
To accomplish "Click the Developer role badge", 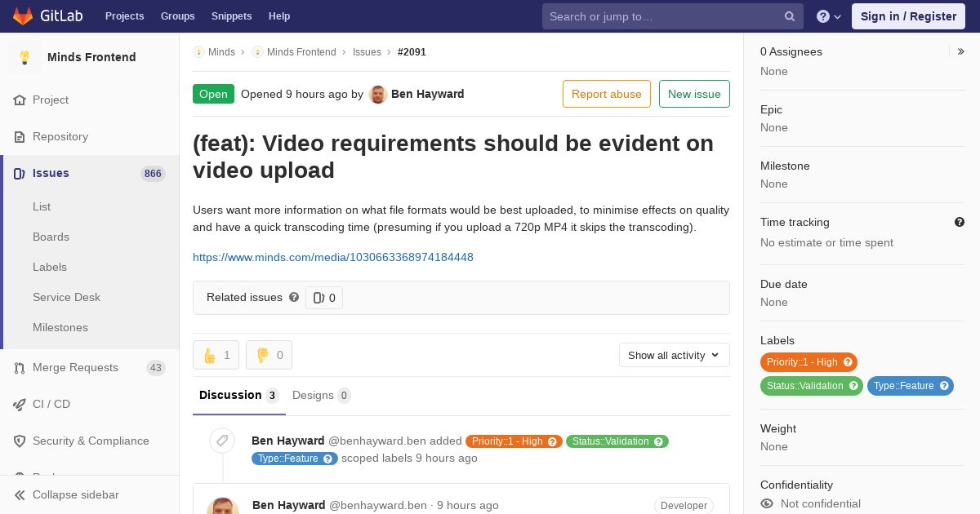I will (684, 506).
